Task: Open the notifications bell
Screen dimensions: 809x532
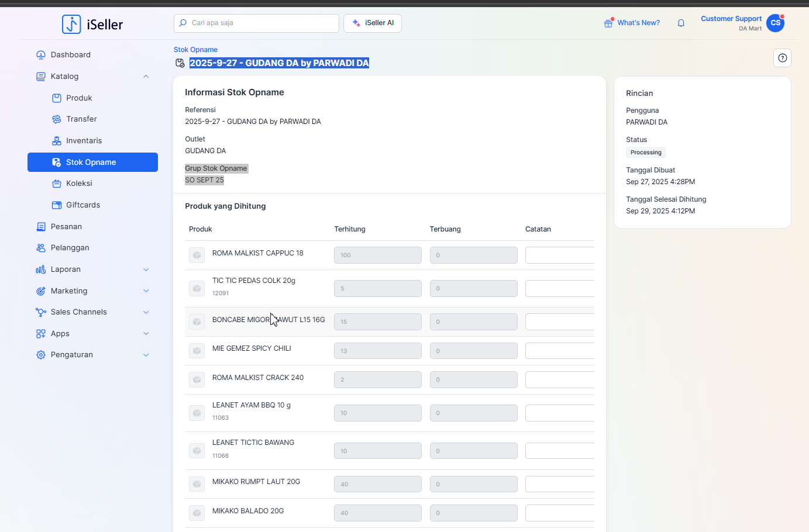Action: pos(681,23)
